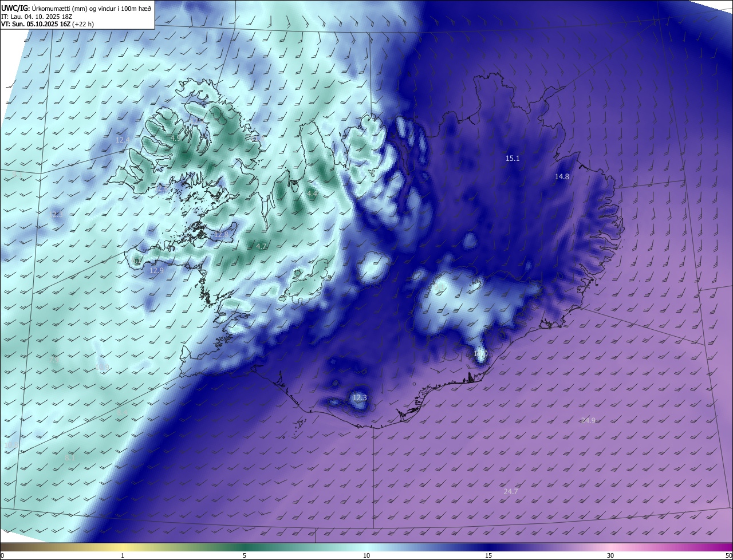The height and width of the screenshot is (560, 733).
Task: Click tick label 5 on the color scale
Action: coord(245,555)
